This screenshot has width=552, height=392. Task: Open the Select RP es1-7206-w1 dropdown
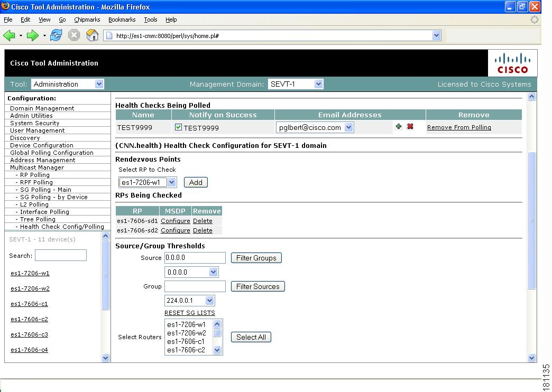pos(148,182)
